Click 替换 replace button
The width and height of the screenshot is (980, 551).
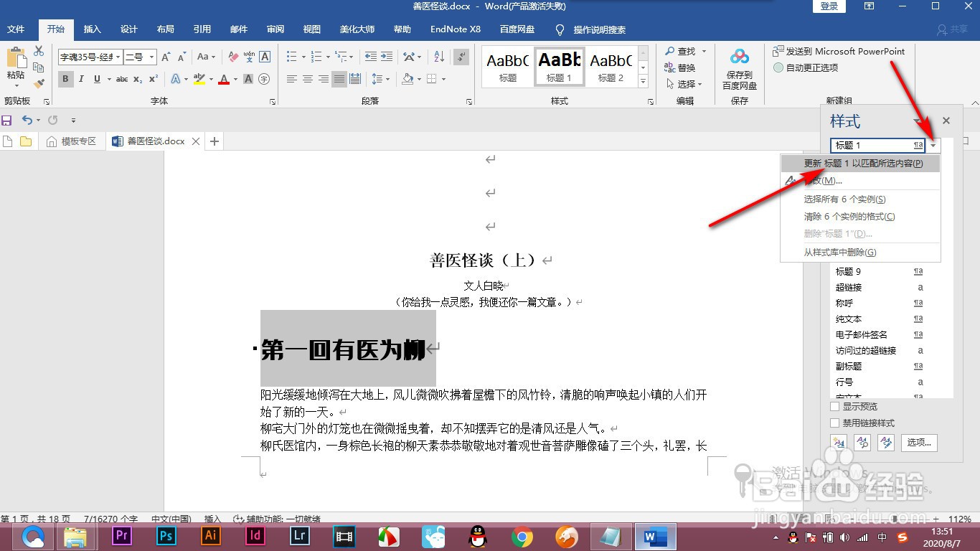point(680,67)
